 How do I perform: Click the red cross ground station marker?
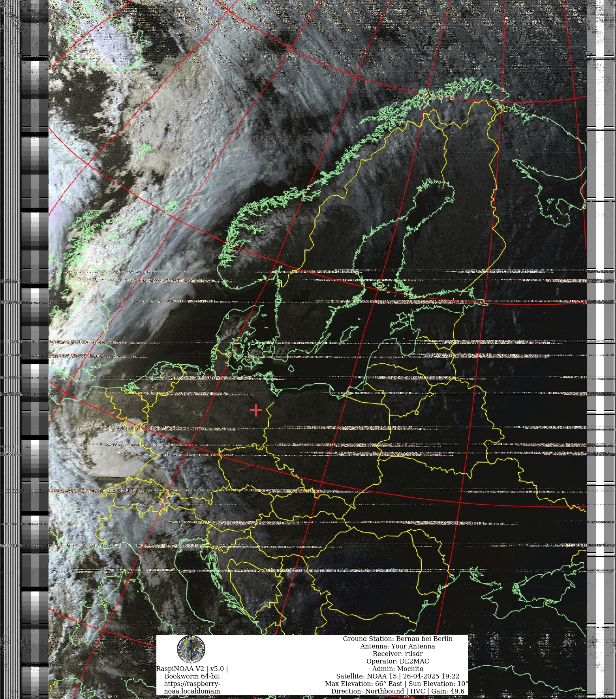click(256, 410)
